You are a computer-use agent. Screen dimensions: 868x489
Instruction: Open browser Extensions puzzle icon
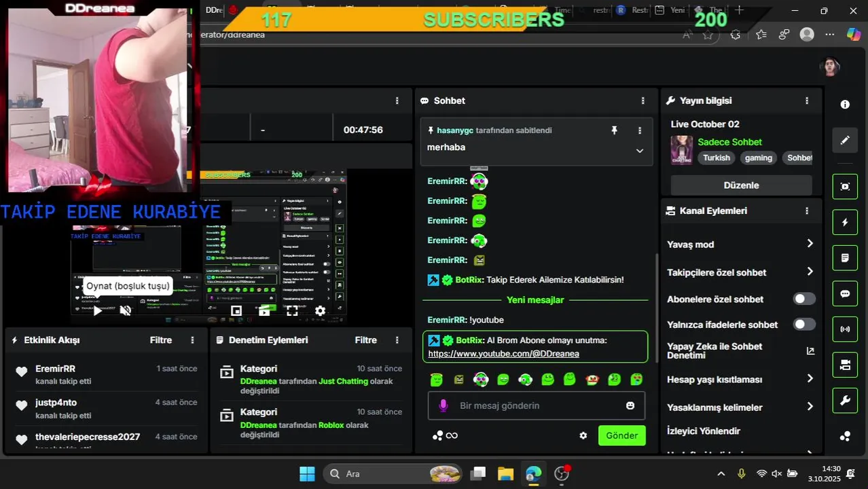(735, 35)
